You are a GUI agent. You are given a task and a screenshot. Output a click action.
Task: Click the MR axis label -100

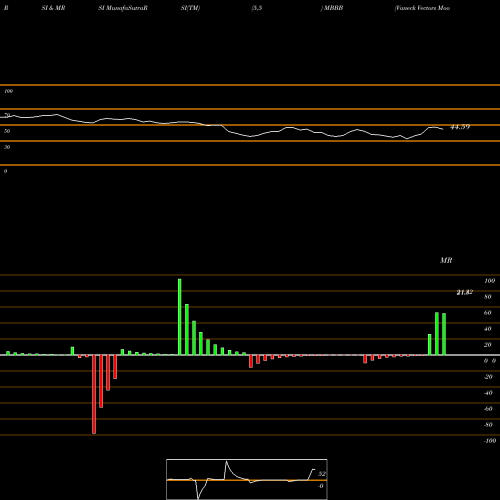click(x=490, y=441)
